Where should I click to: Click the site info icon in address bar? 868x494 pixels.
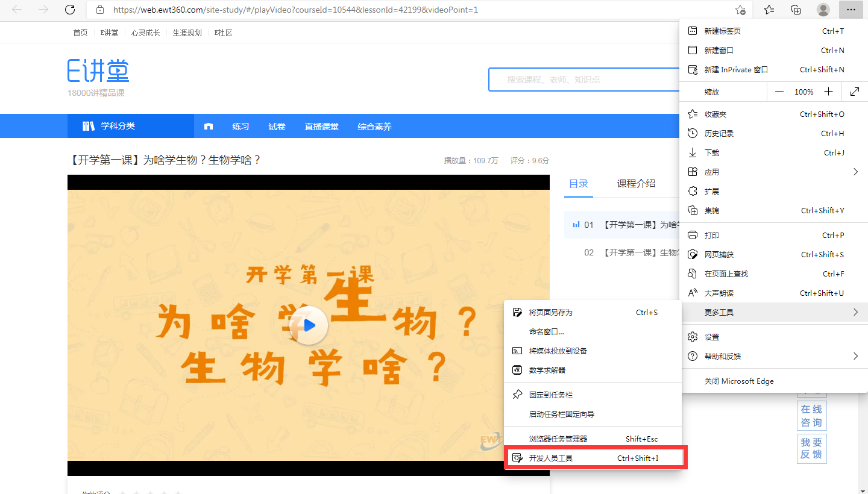click(x=100, y=10)
